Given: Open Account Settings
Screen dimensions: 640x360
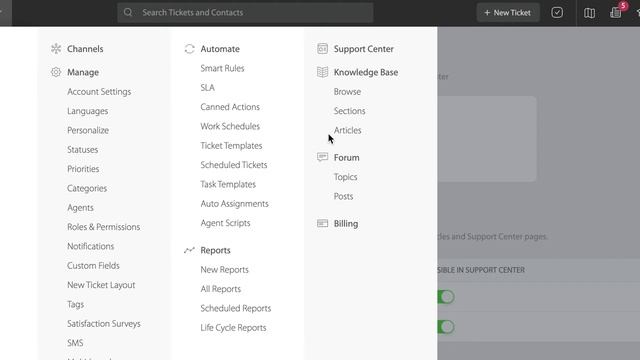Looking at the screenshot, I should (x=99, y=92).
